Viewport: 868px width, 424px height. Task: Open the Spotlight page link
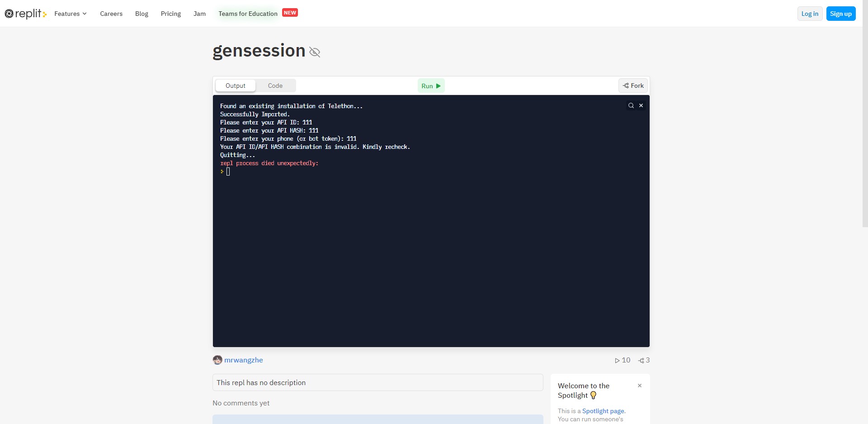click(x=603, y=411)
